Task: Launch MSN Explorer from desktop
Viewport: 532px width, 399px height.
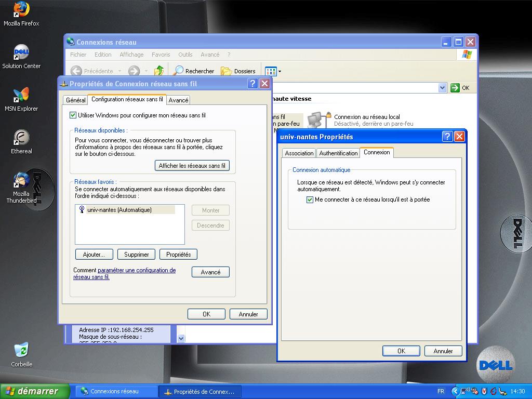Action: point(21,96)
